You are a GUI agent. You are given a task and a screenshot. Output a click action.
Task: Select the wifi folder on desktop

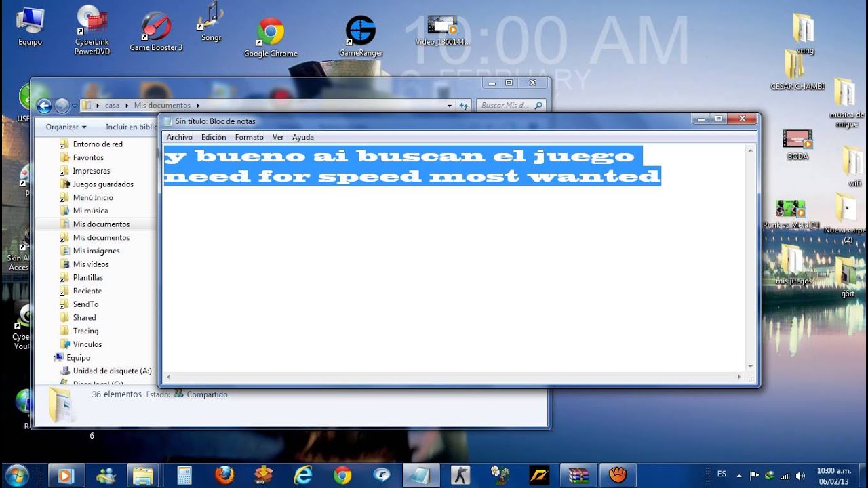(853, 166)
